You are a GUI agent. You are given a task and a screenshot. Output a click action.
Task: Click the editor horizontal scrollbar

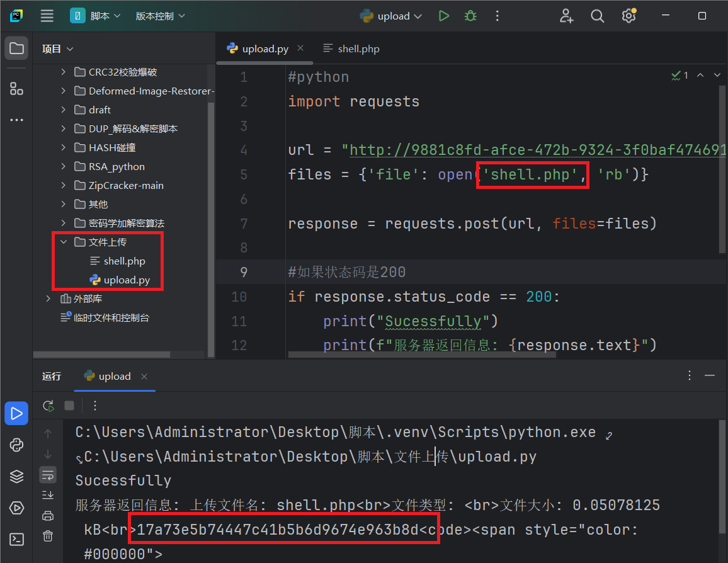pyautogui.click(x=422, y=355)
